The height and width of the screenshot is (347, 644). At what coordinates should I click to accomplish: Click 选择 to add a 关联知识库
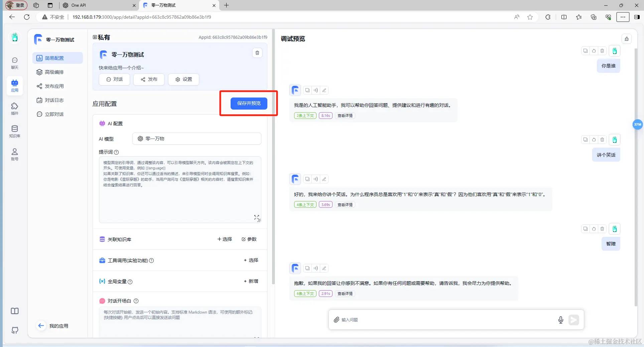[225, 239]
